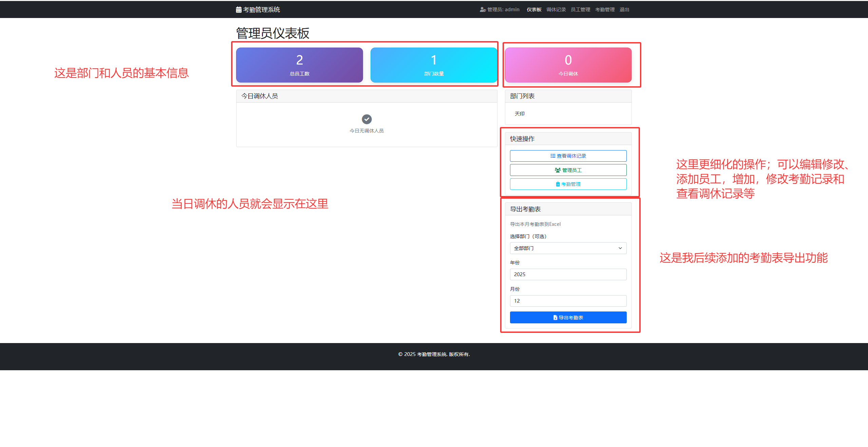Focus the 年份 field showing 2025
The height and width of the screenshot is (447, 868).
click(x=568, y=274)
